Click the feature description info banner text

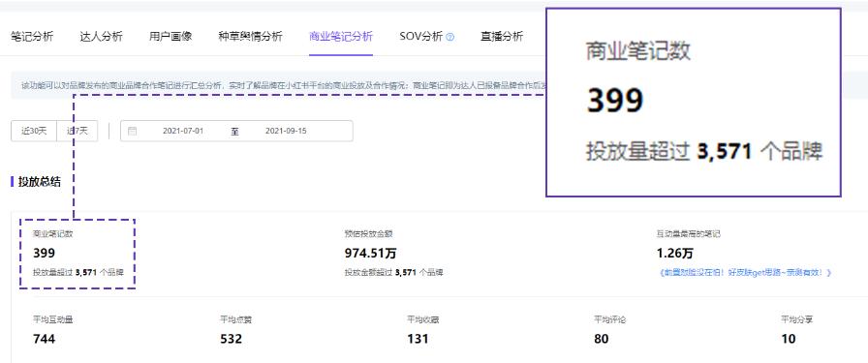click(x=284, y=86)
